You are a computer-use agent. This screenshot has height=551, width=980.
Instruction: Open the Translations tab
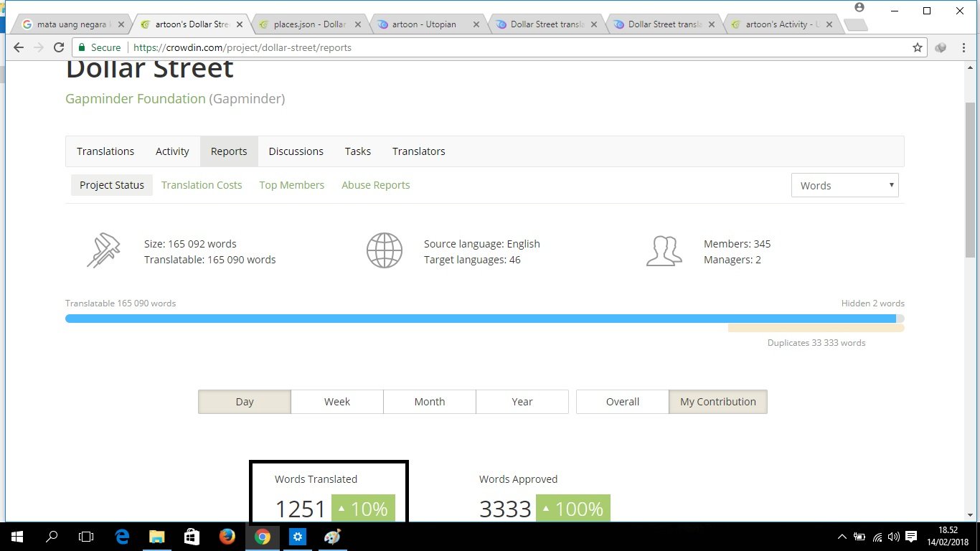coord(105,151)
